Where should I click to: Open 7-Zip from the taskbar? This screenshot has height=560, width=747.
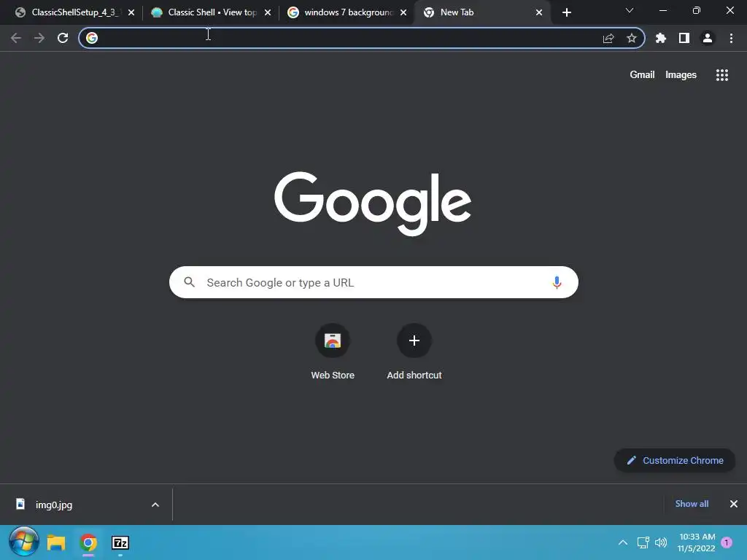click(120, 542)
